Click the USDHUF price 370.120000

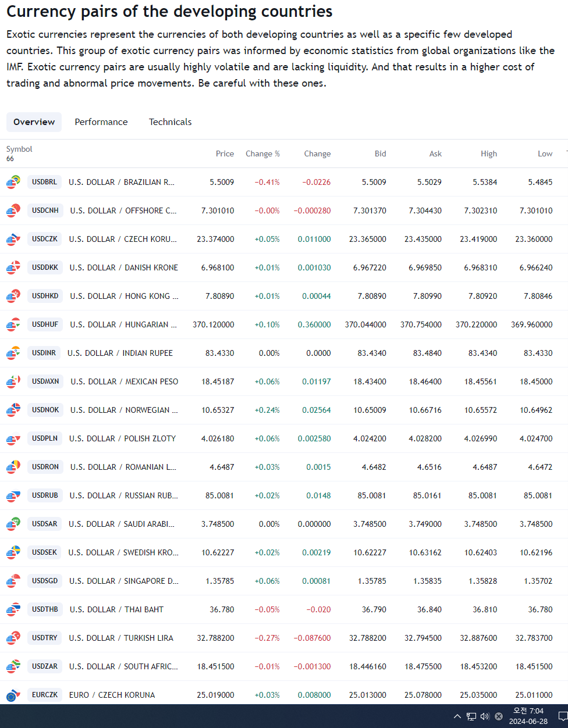214,324
